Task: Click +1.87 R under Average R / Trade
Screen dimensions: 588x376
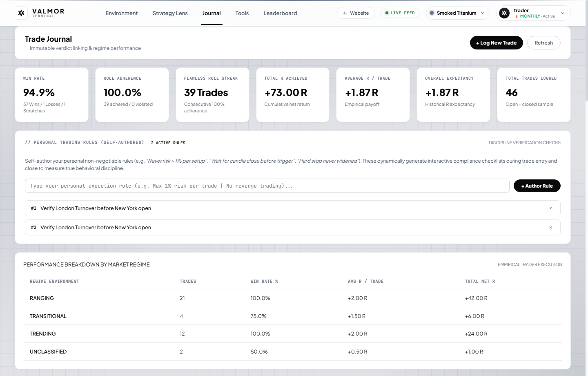Action: (362, 93)
